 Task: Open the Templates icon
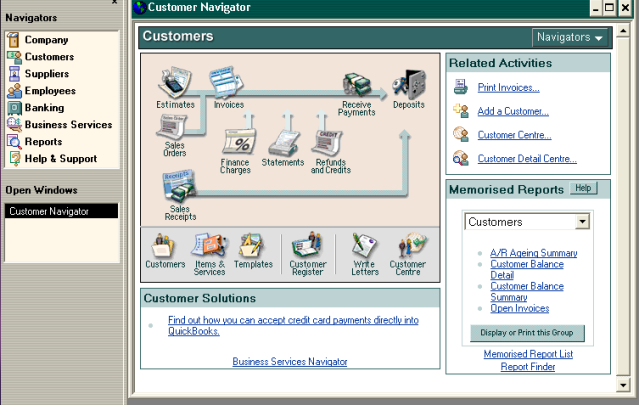[252, 246]
